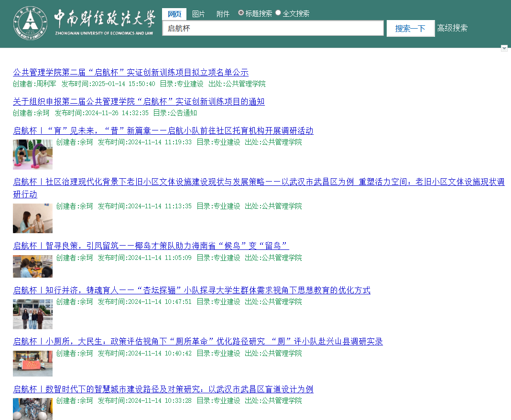This screenshot has height=420, width=511.
Task: Open thumbnail of 椰岛才策队 article
Action: [33, 266]
